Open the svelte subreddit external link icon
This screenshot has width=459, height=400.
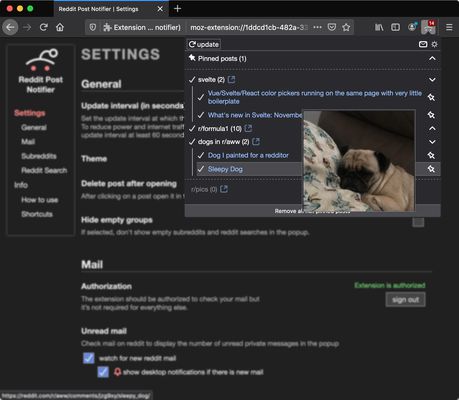pos(231,79)
